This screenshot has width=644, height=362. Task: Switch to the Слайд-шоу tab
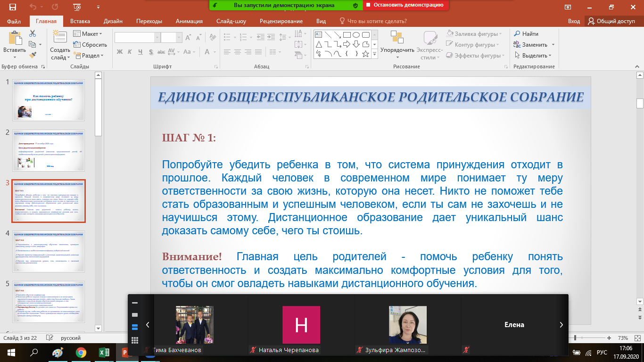[231, 21]
